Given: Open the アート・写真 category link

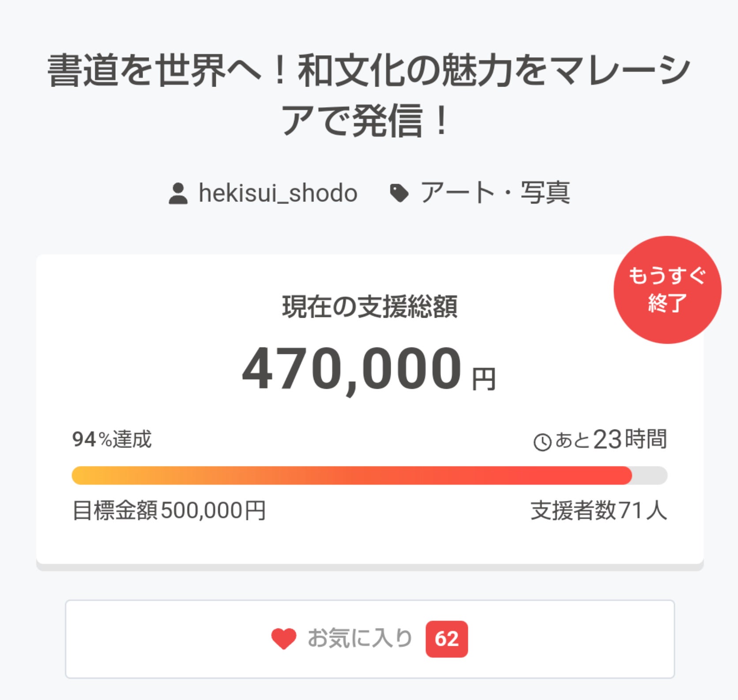Looking at the screenshot, I should (x=495, y=193).
